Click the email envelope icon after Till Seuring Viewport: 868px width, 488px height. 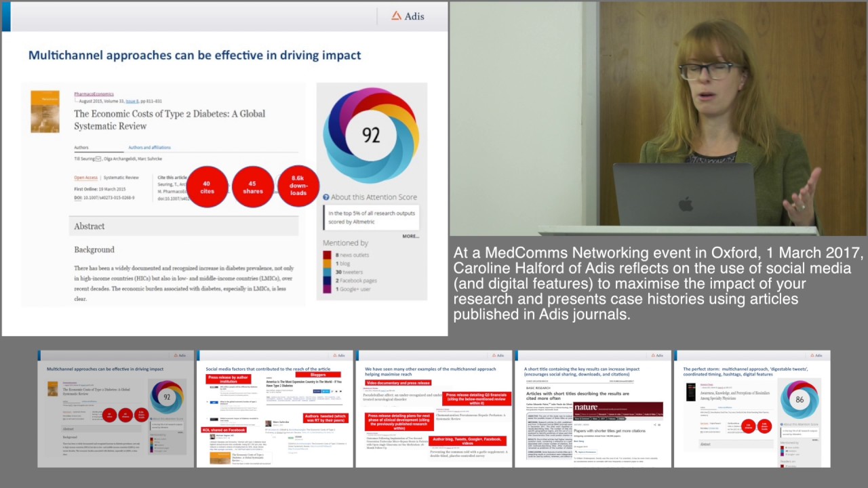click(x=98, y=159)
